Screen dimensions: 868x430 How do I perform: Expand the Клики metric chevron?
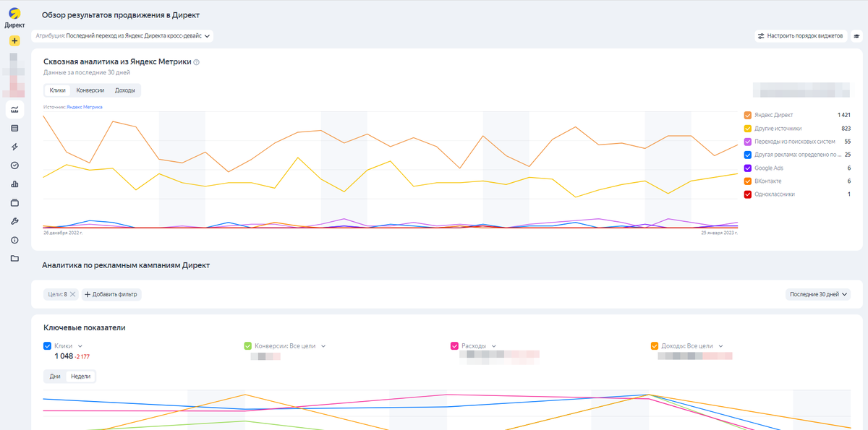coord(80,346)
